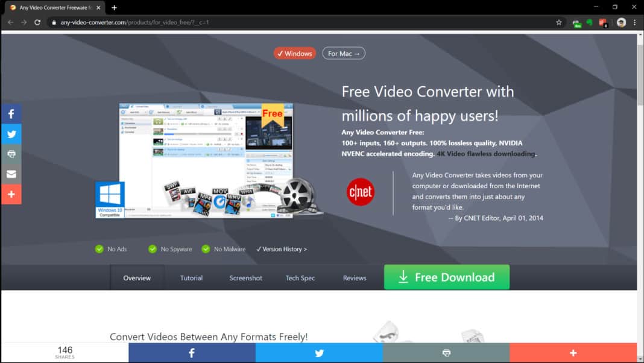Image resolution: width=644 pixels, height=363 pixels.
Task: Open the Chrome profile avatar
Action: point(621,22)
